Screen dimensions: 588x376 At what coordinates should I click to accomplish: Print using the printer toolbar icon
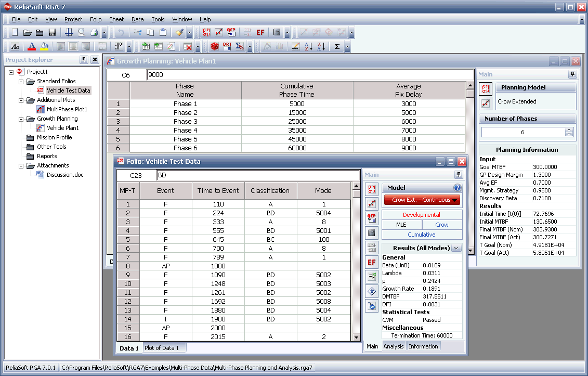tap(94, 32)
